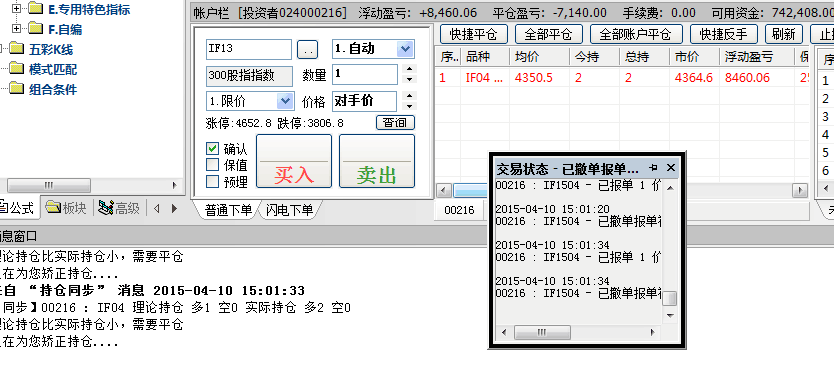Open contract picker with the '..' button
This screenshot has height=381, width=834.
coord(307,50)
